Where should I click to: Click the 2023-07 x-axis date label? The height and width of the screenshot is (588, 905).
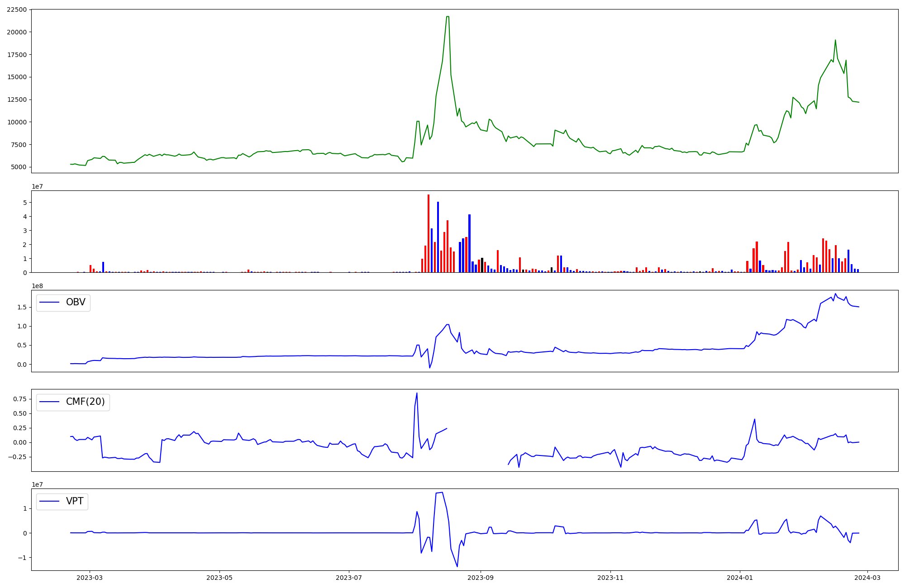349,578
